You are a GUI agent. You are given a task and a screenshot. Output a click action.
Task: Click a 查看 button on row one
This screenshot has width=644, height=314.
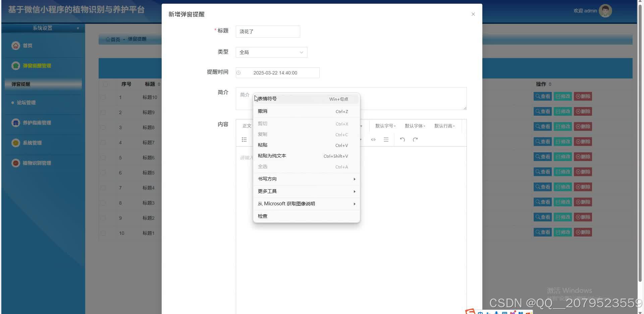(542, 96)
